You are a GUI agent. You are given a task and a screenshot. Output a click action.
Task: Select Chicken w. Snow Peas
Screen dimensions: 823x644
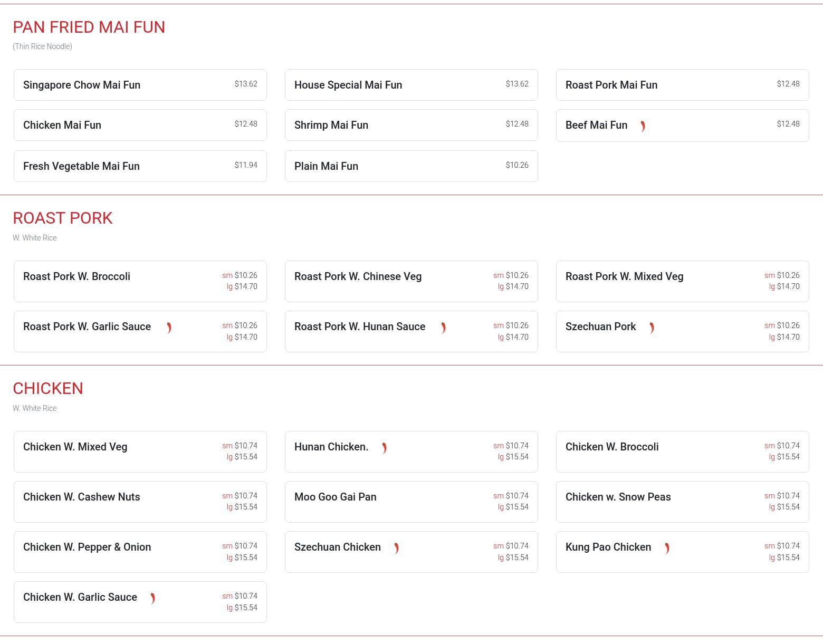click(683, 502)
